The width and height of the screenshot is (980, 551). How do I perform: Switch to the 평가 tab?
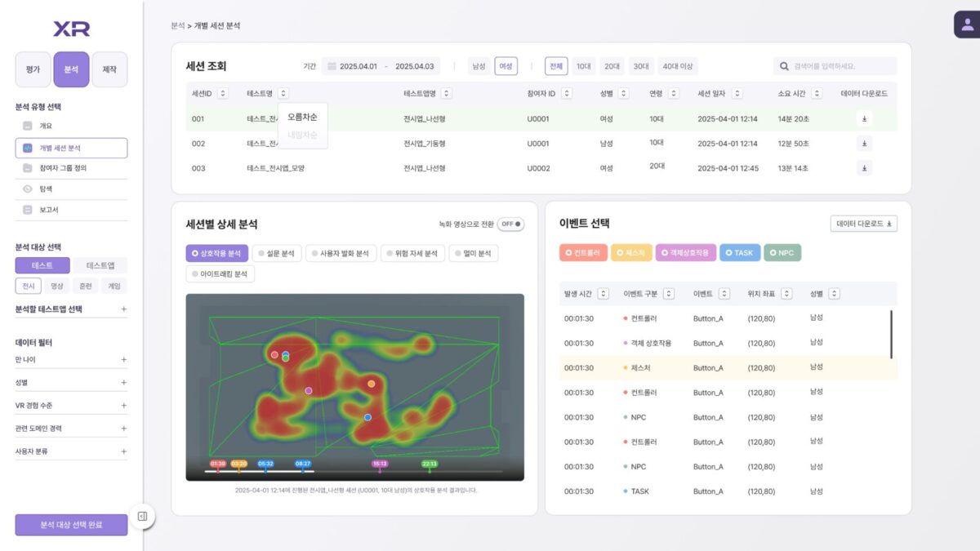pyautogui.click(x=33, y=69)
